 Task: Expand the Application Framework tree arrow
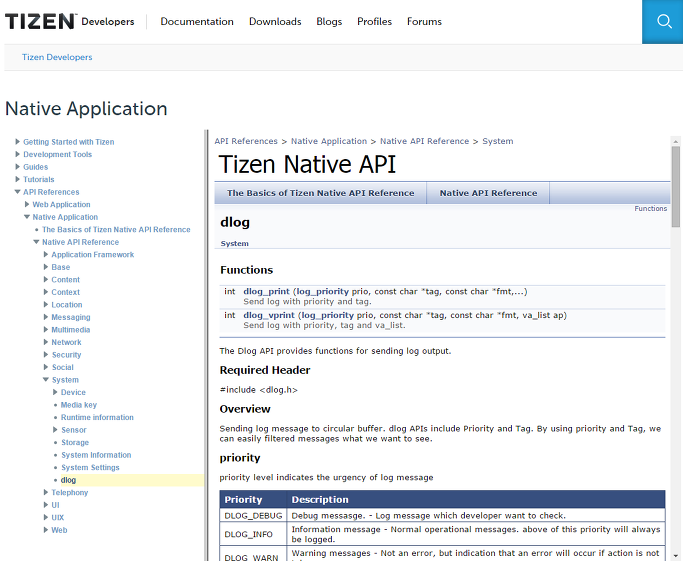tap(46, 254)
